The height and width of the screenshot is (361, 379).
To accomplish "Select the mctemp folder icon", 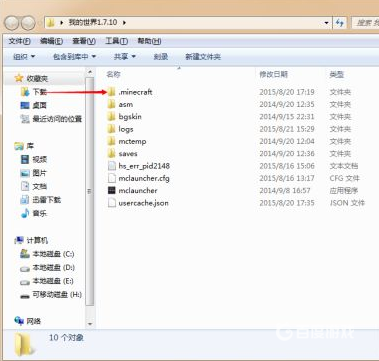I will click(111, 141).
